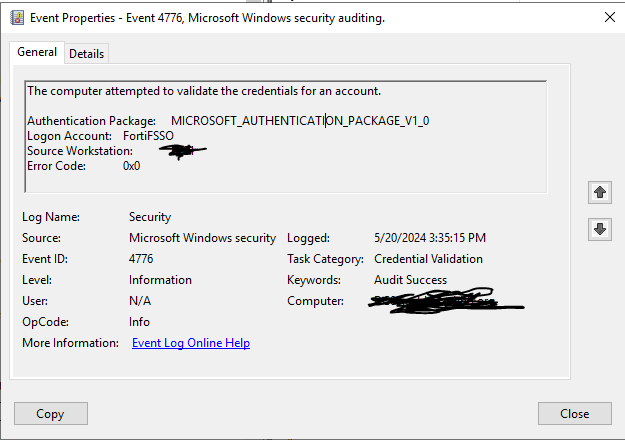
Task: Go to previous event with up arrow
Action: [600, 191]
